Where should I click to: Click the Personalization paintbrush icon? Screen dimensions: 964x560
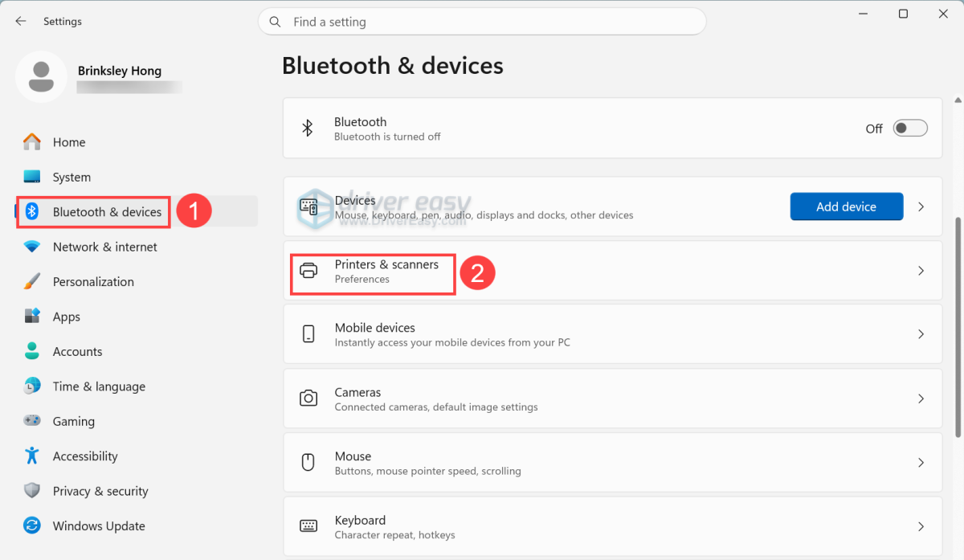32,282
